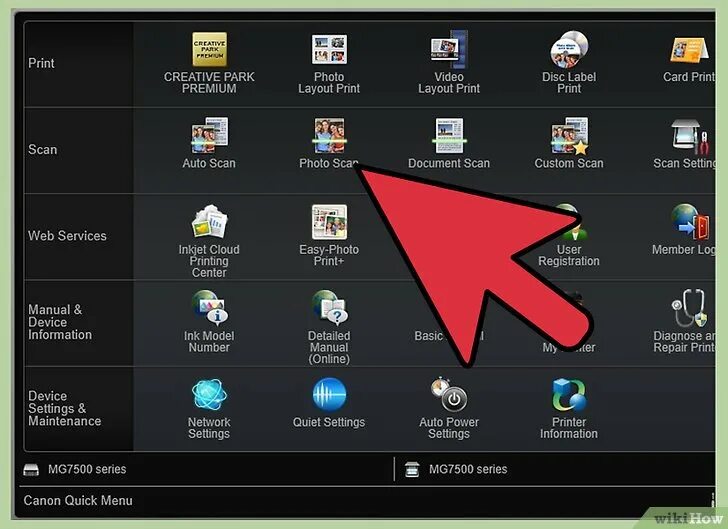
Task: Open Network Settings
Action: (209, 408)
